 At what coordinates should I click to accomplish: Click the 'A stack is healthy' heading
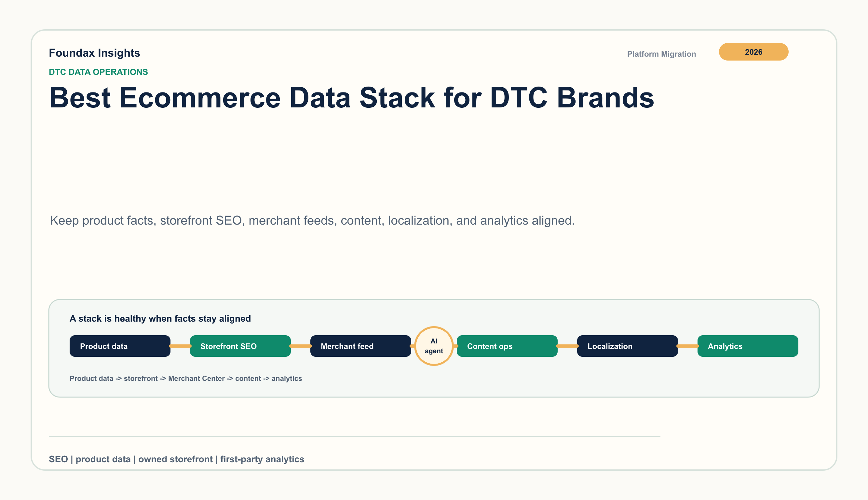pos(160,319)
